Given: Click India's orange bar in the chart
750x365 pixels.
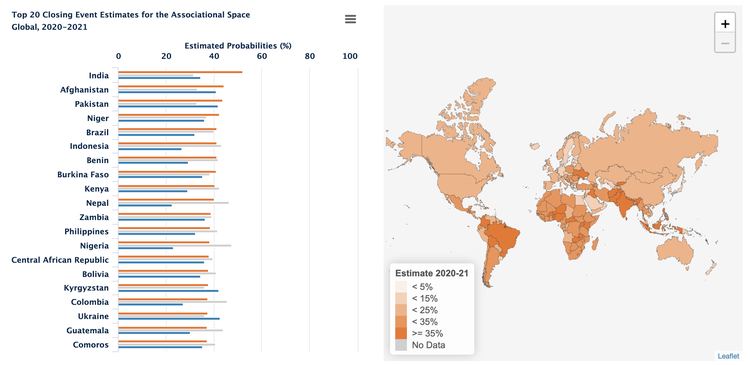Looking at the screenshot, I should (x=180, y=72).
